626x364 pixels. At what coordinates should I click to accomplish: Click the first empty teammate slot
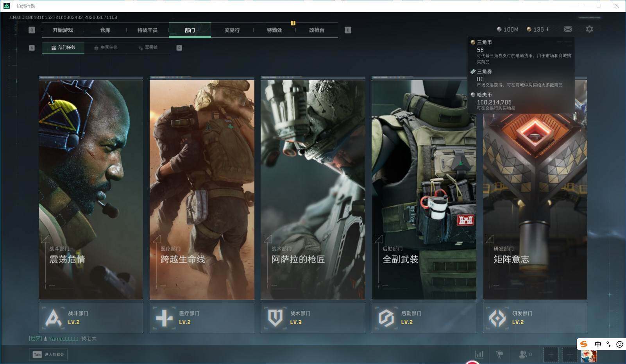(551, 355)
